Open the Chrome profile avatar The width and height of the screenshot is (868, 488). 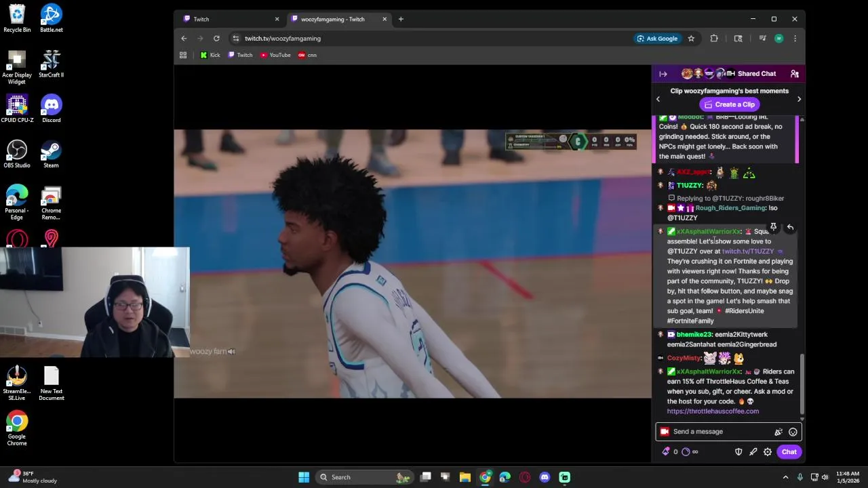tap(778, 39)
